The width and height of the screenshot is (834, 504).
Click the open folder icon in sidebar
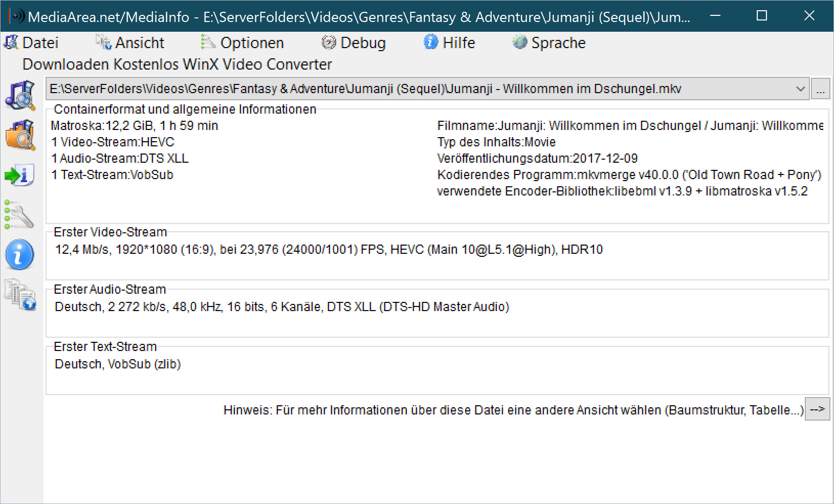pyautogui.click(x=20, y=135)
